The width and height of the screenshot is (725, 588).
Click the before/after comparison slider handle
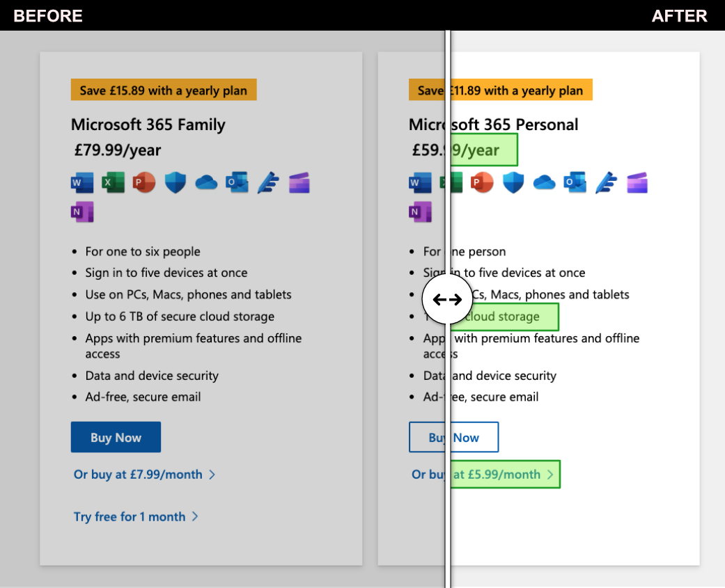(x=447, y=300)
